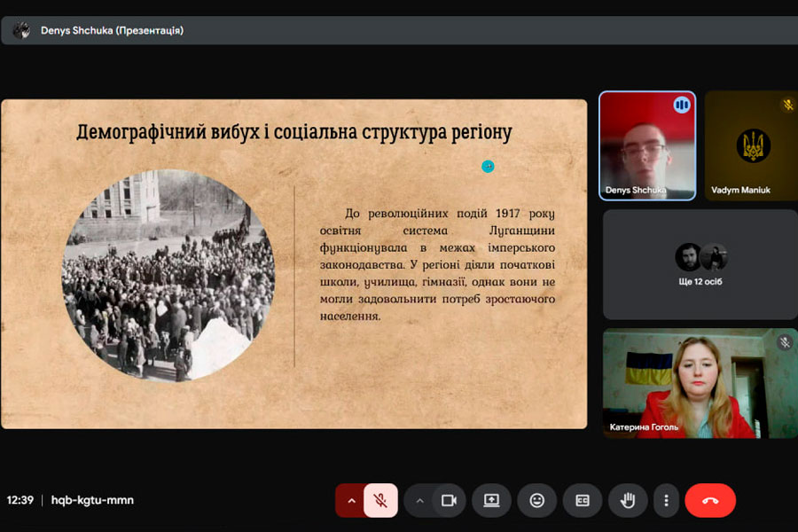Viewport: 798px width, 532px height.
Task: Raise your hand
Action: tap(628, 500)
